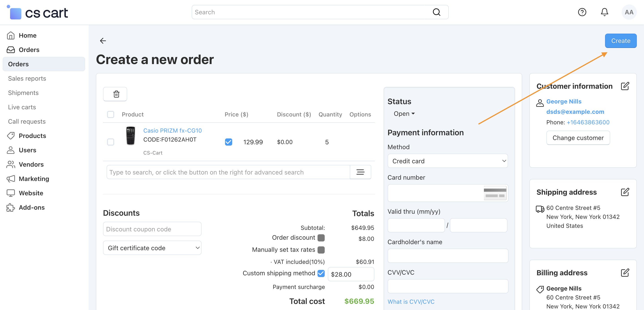Open the notifications bell
Screen dimensions: 644x310
pos(605,12)
